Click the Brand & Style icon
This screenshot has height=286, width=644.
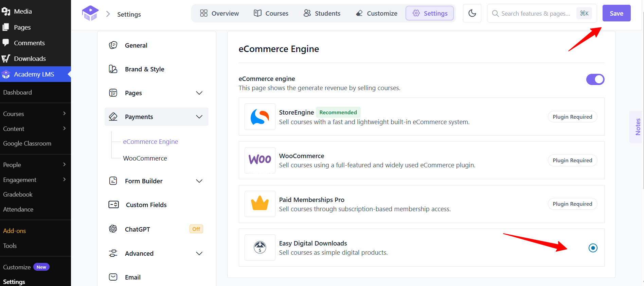113,69
